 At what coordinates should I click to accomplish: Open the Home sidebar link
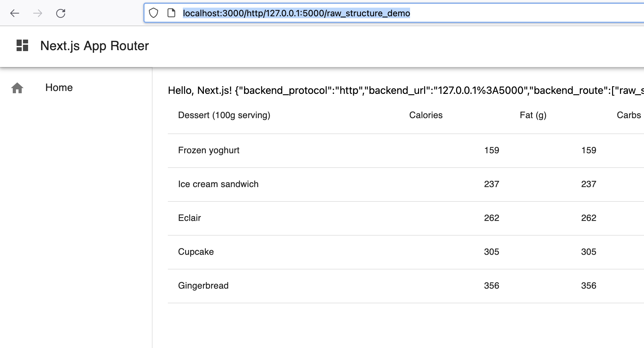click(x=59, y=87)
